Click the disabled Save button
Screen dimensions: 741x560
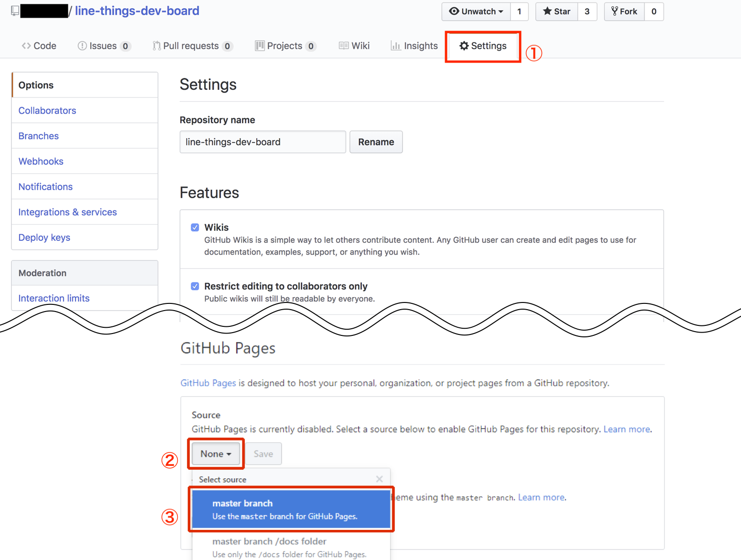263,454
